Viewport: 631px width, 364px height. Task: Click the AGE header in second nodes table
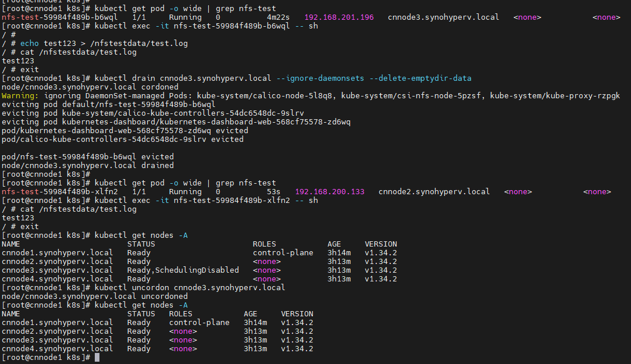250,314
